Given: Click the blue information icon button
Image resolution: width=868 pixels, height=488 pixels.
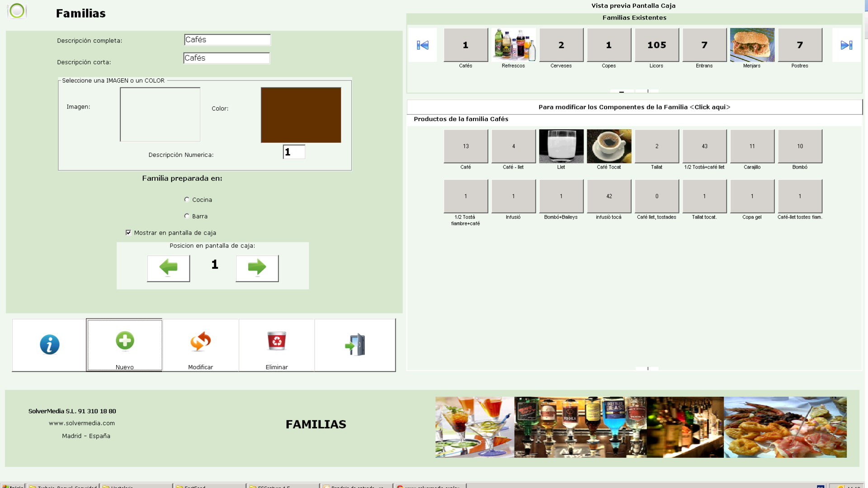Looking at the screenshot, I should (49, 345).
